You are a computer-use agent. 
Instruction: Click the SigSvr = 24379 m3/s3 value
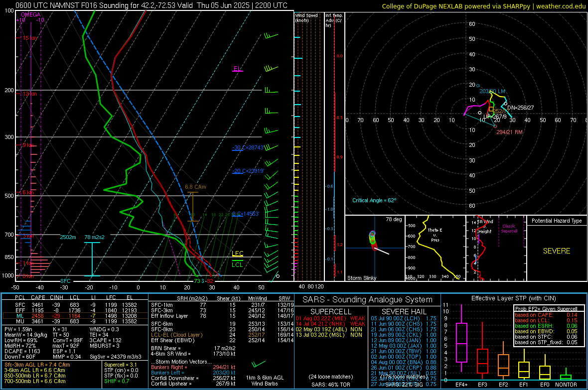click(116, 357)
